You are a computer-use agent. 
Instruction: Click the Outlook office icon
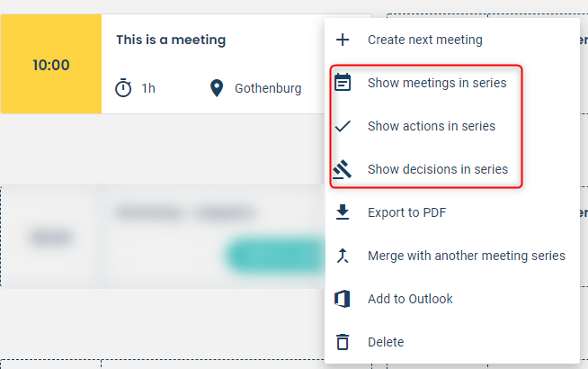343,299
